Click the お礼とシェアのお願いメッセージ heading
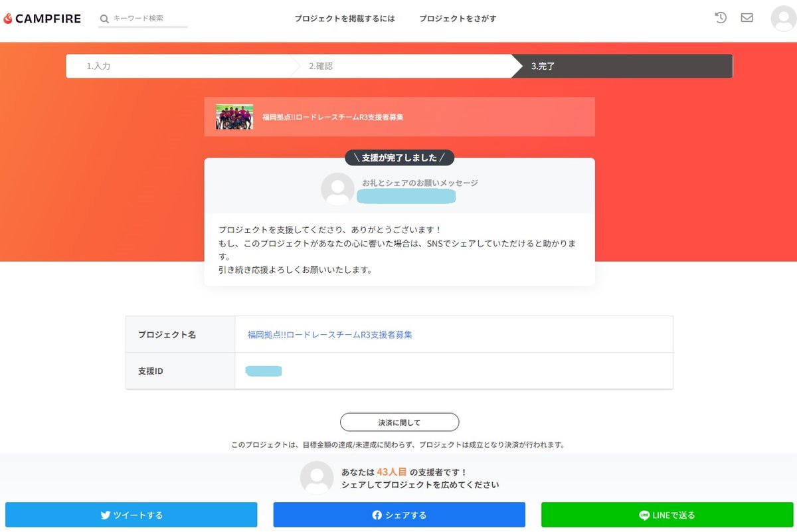797x532 pixels. 420,183
